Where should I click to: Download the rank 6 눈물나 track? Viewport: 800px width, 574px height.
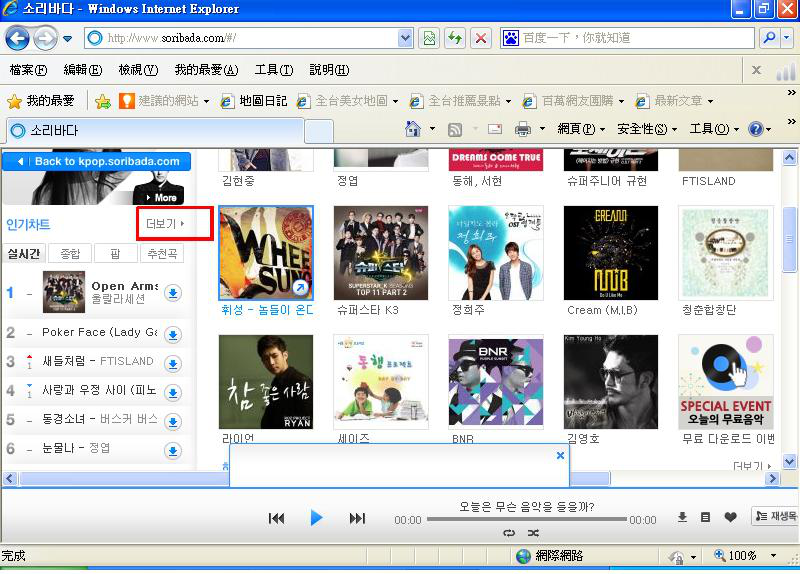click(173, 451)
